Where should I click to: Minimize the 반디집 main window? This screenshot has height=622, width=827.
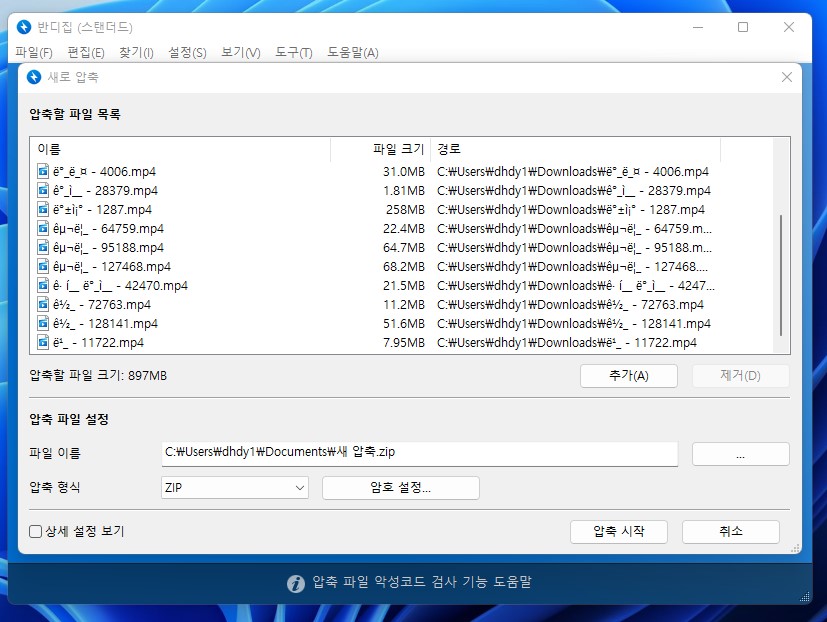(698, 27)
